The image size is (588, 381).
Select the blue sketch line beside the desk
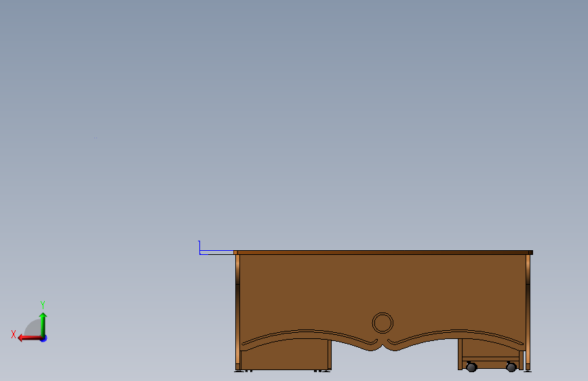tap(216, 251)
